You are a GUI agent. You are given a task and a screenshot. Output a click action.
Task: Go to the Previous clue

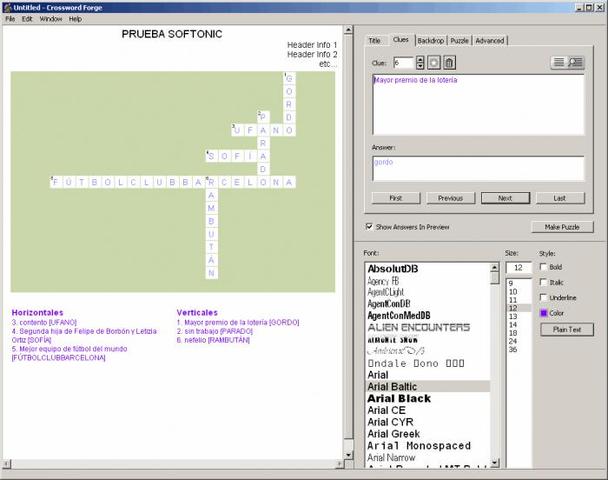[451, 198]
